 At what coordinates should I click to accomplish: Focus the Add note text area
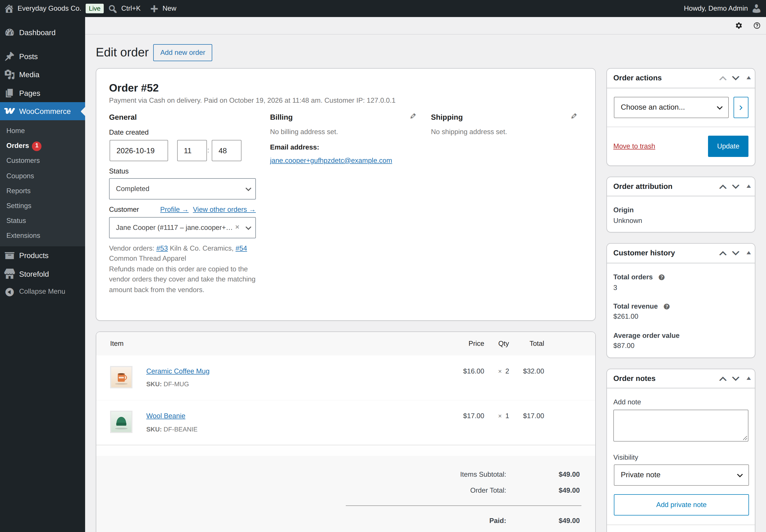click(x=681, y=426)
